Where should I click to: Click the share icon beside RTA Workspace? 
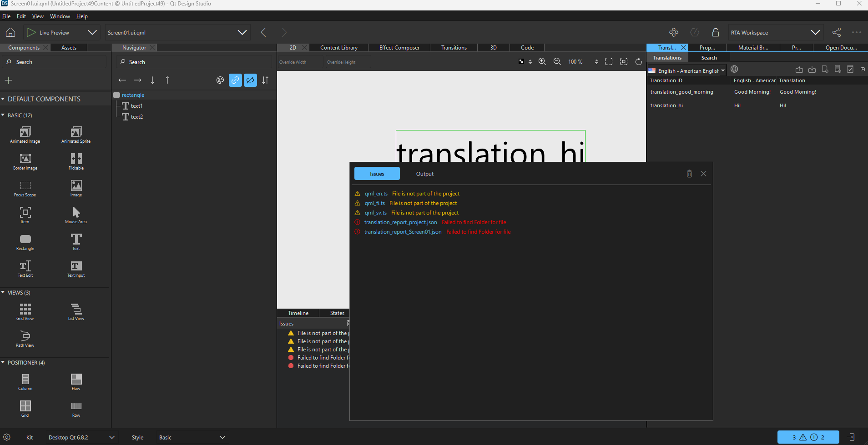click(836, 32)
